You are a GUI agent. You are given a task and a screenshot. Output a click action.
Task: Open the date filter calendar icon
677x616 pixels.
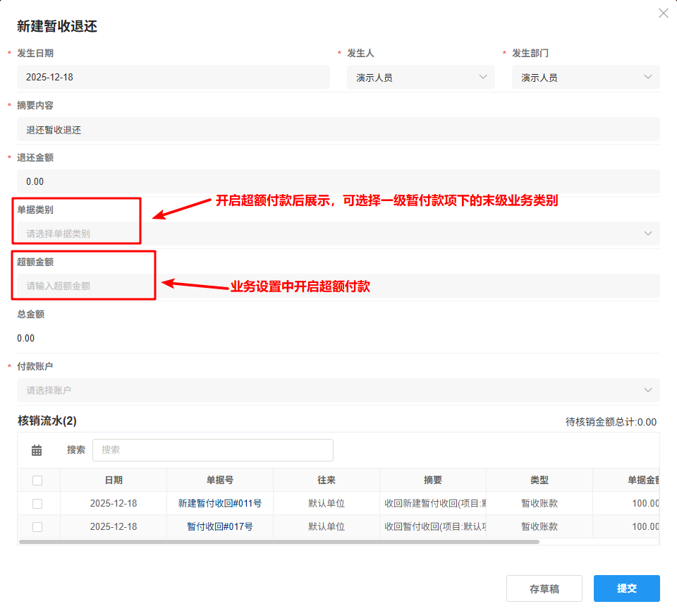click(37, 449)
